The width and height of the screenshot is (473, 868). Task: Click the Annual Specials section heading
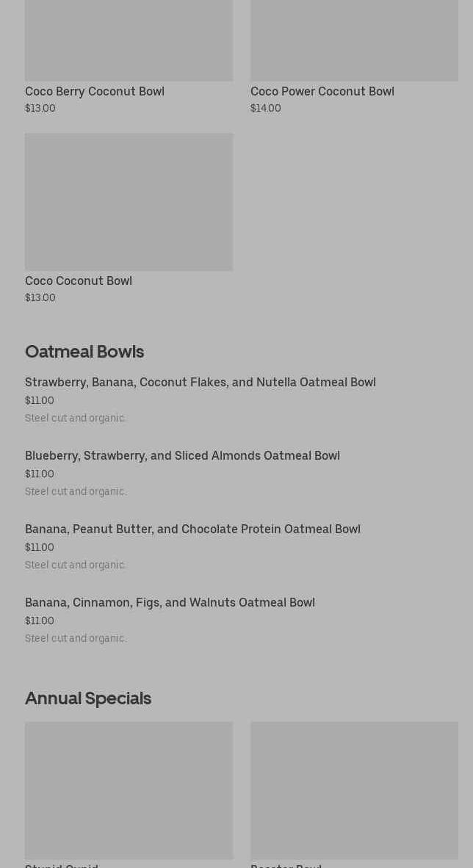pos(88,698)
